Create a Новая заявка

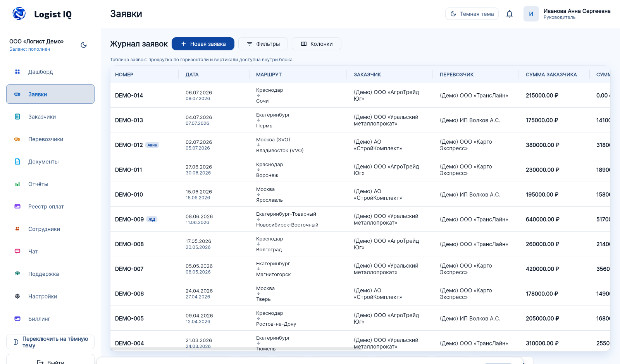point(203,44)
